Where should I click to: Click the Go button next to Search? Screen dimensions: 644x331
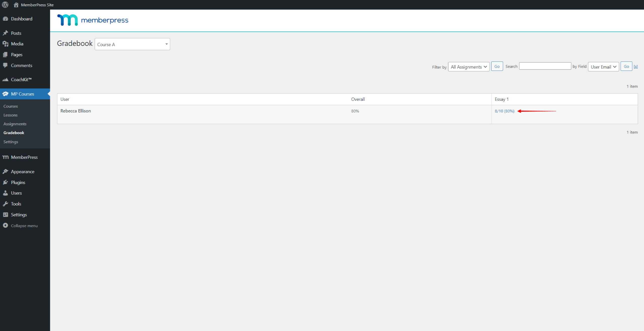pos(626,66)
